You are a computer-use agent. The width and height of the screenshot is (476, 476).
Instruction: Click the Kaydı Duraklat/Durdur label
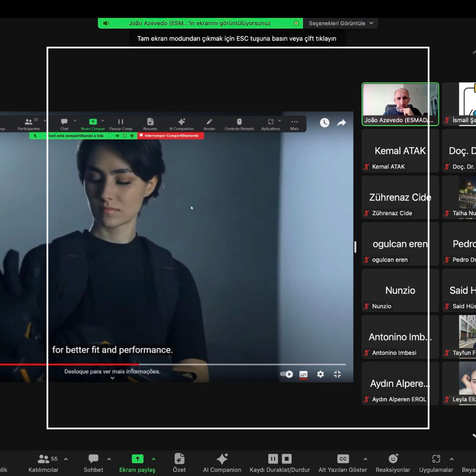(279, 470)
